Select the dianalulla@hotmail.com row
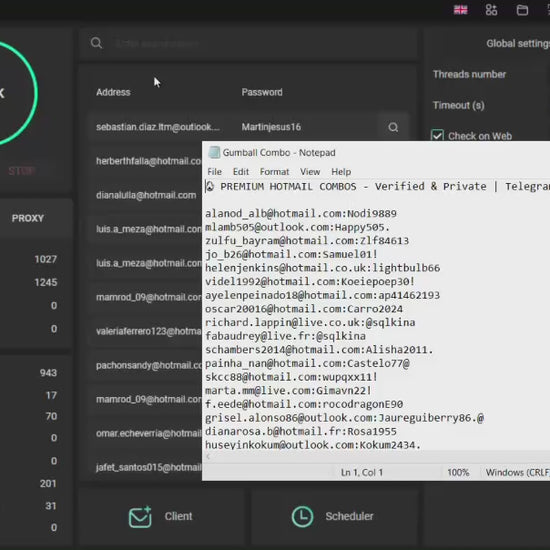 [146, 195]
